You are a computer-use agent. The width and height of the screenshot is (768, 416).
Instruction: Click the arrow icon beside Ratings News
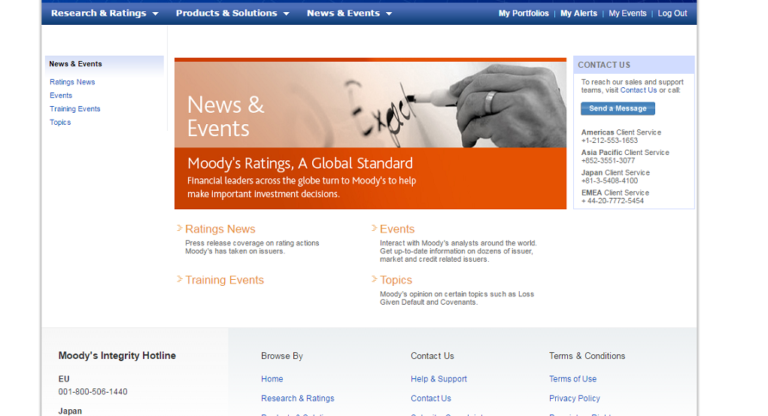pyautogui.click(x=179, y=228)
